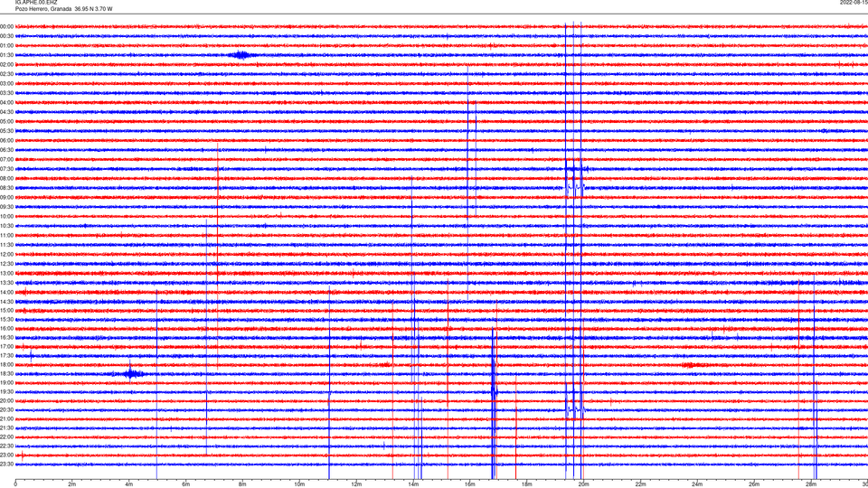The width and height of the screenshot is (868, 488).
Task: Click the 6m axis tick label
Action: pos(186,484)
